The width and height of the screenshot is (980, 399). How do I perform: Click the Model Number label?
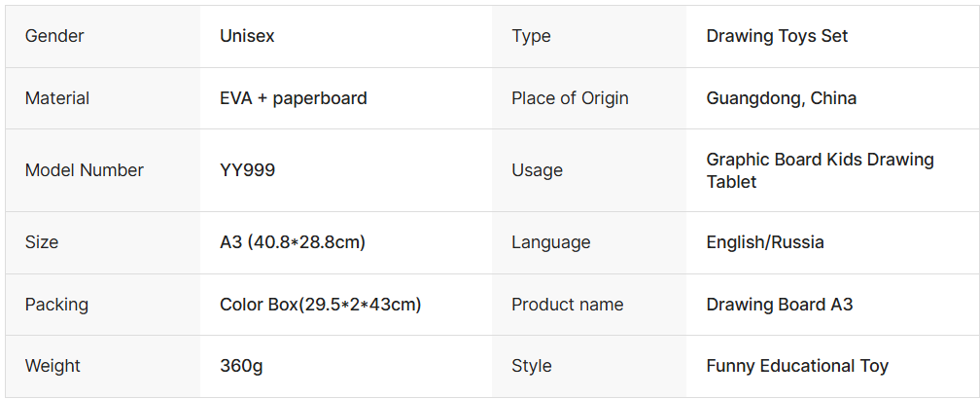[x=85, y=170]
